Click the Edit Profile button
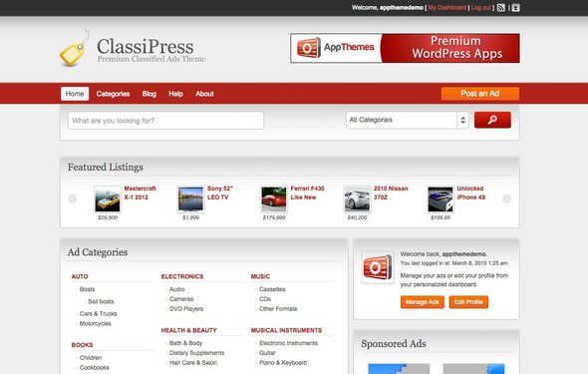Screen dimensions: 588x374 468,302
